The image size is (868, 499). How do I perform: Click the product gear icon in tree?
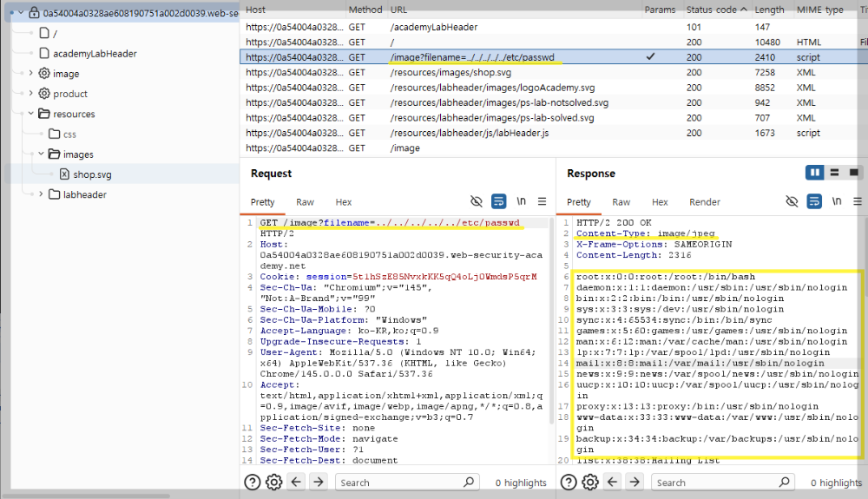tap(44, 93)
